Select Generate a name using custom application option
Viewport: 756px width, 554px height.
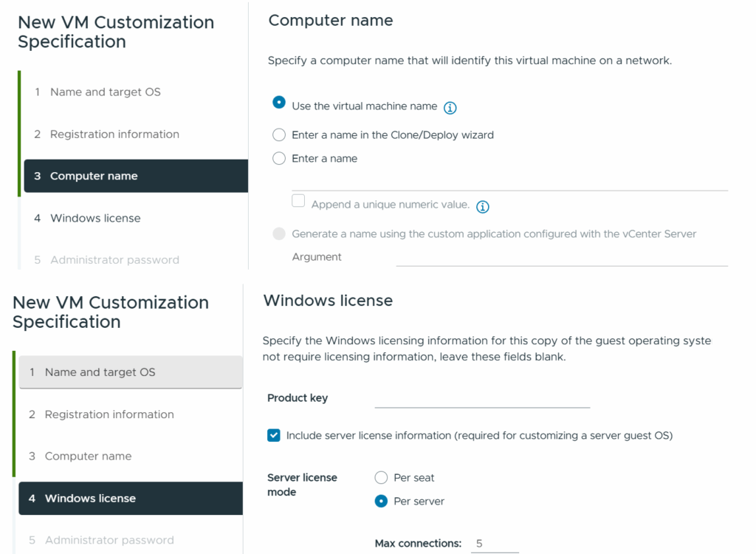tap(279, 233)
